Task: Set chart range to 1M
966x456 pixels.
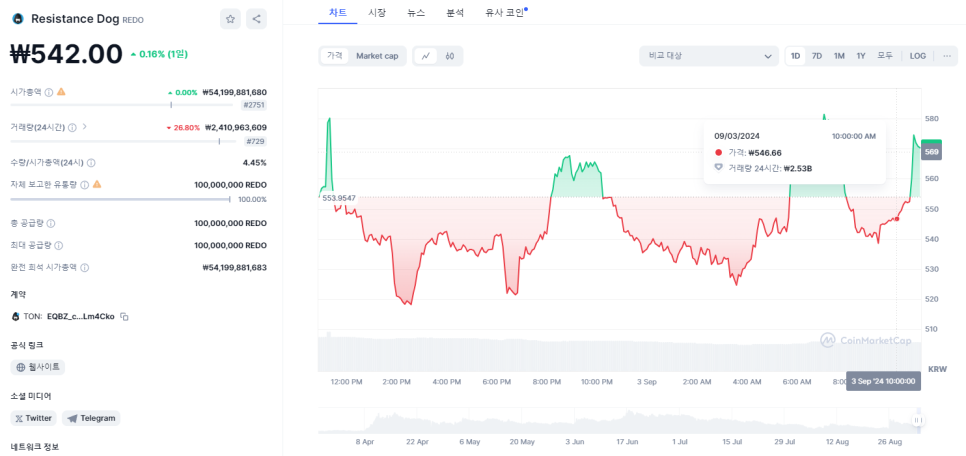Action: (x=839, y=56)
